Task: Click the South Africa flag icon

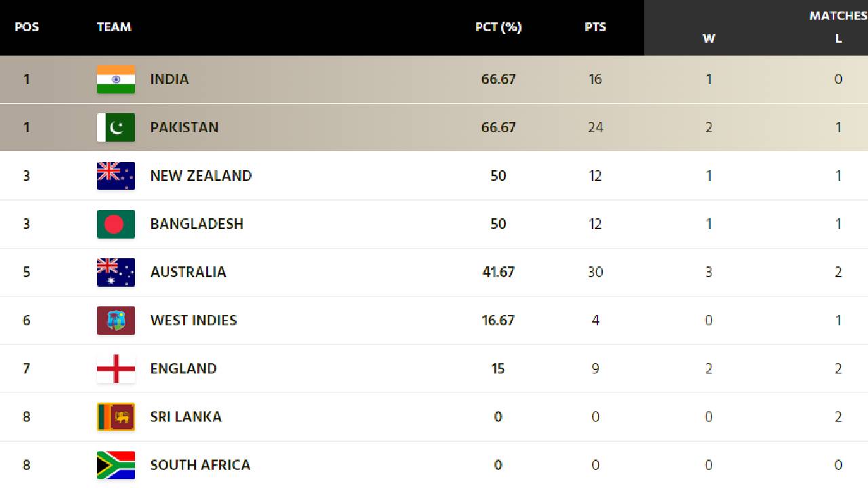Action: [x=116, y=465]
